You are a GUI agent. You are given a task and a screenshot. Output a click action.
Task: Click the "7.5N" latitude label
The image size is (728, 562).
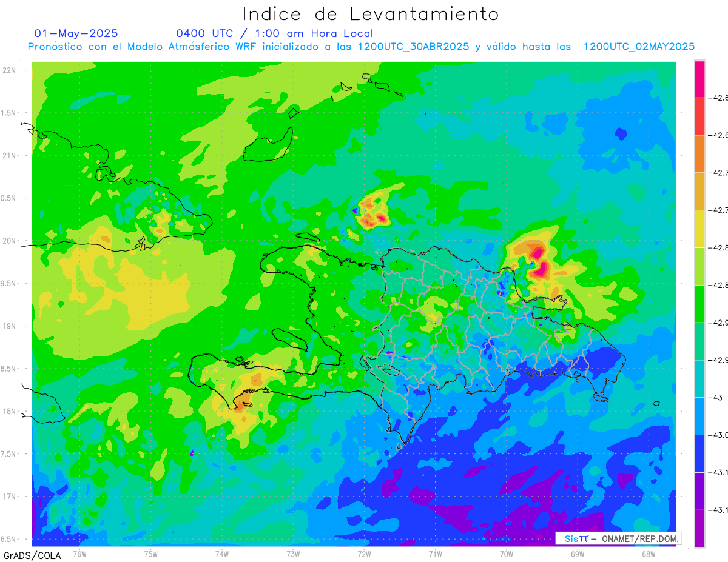click(x=9, y=454)
